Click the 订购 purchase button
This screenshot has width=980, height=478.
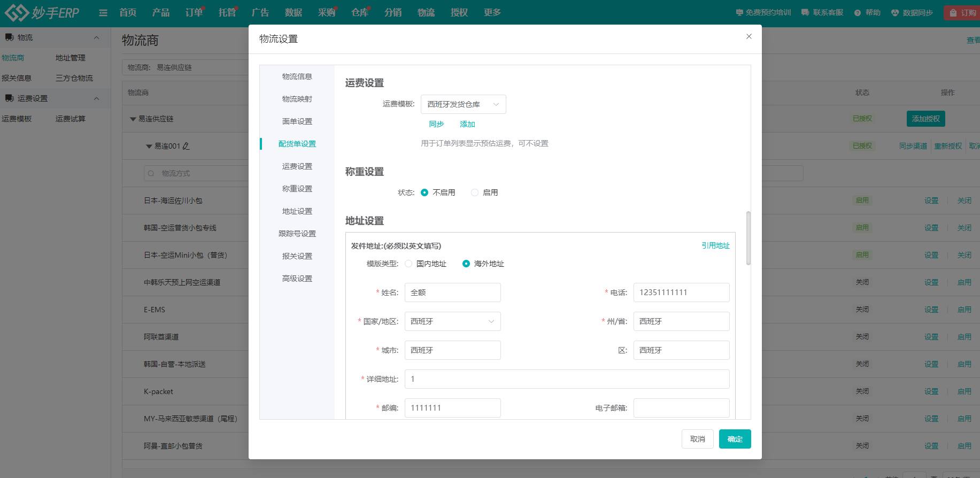(962, 12)
